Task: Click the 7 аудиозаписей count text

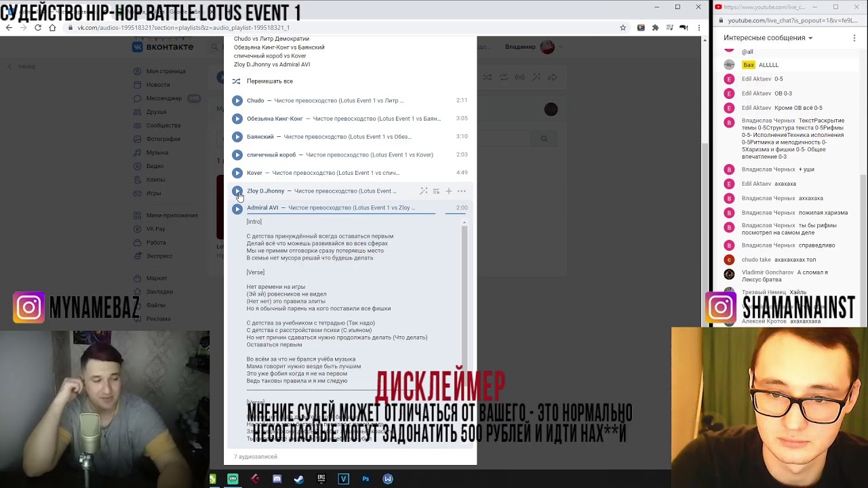Action: point(256,457)
